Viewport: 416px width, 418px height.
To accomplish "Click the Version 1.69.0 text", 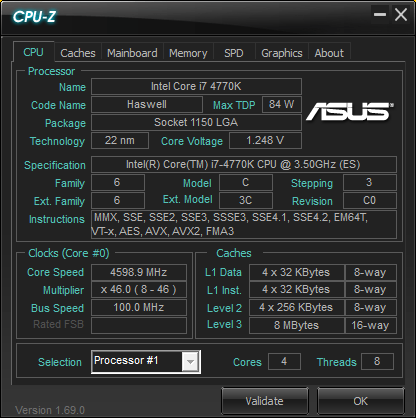I will pos(50,410).
